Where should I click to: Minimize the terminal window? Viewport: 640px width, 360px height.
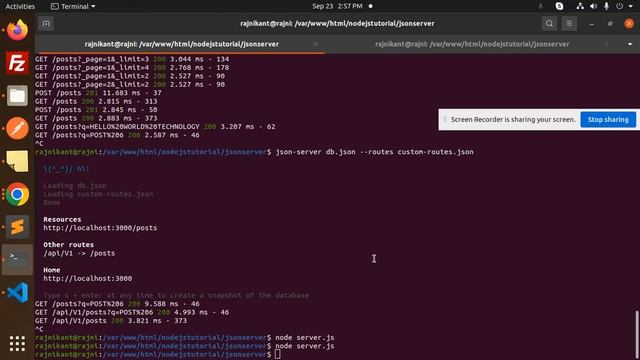coord(591,24)
